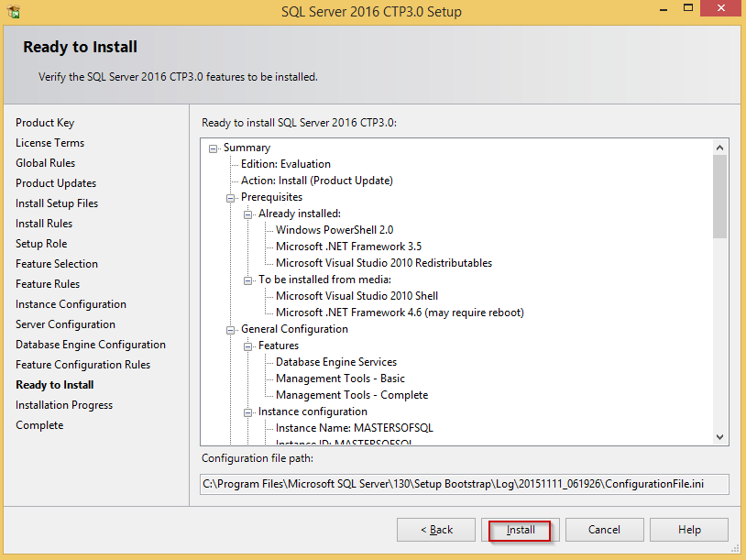The image size is (746, 560).
Task: Select 'Microsoft .NET Framework 3.5' row
Action: coord(349,247)
